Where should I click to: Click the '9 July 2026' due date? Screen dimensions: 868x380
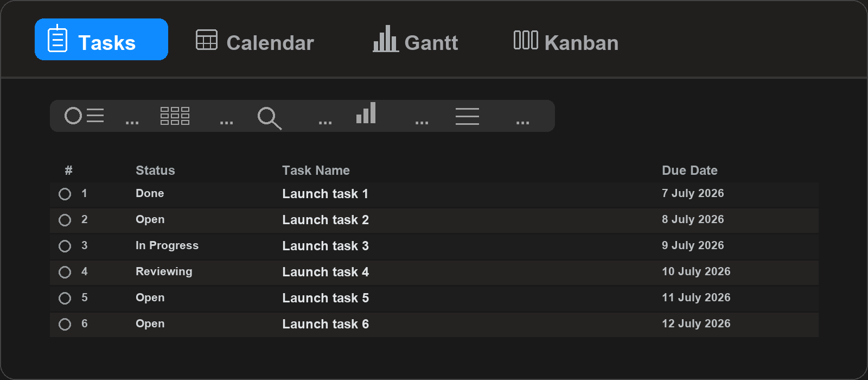693,245
